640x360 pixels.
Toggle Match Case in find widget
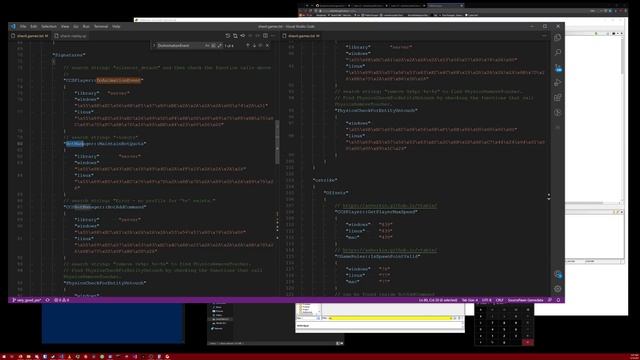click(207, 46)
